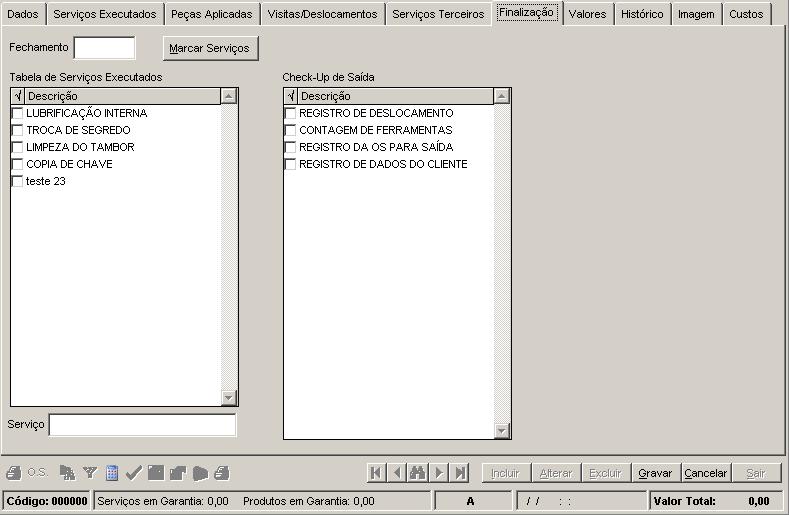Click Serviços em Garantia: 0,00 status text
Screen dimensions: 789x515
[x=163, y=501]
